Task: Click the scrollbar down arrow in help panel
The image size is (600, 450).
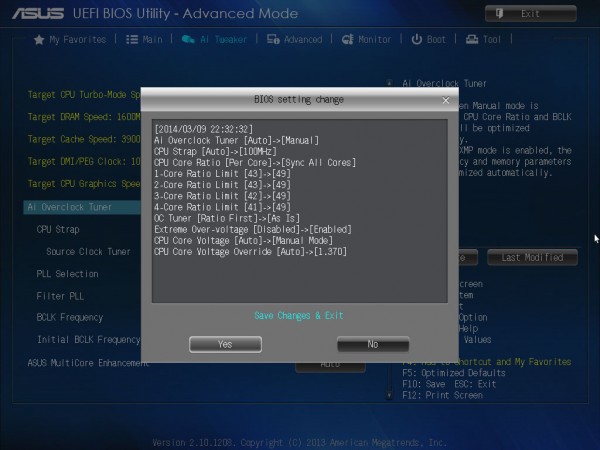Action: click(389, 395)
